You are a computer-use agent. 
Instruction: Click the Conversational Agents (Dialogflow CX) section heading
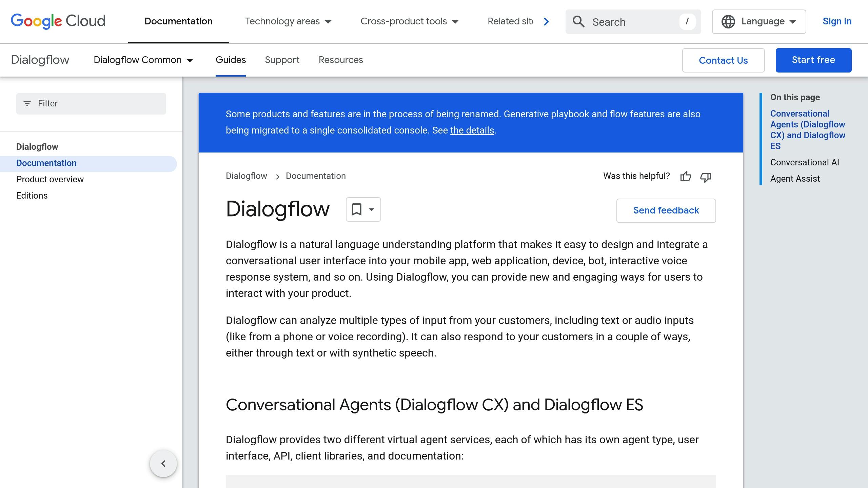(x=434, y=405)
